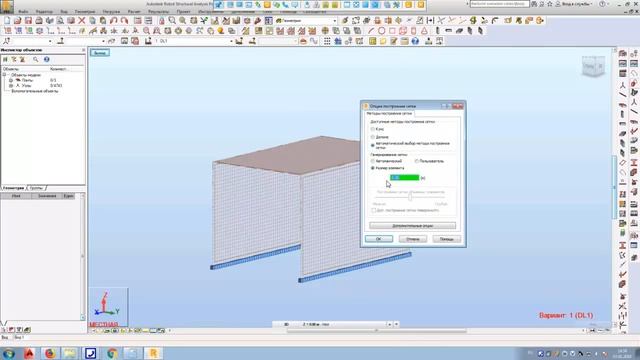This screenshot has width=640, height=360.
Task: Click the red X delete icon
Action: coord(82,20)
